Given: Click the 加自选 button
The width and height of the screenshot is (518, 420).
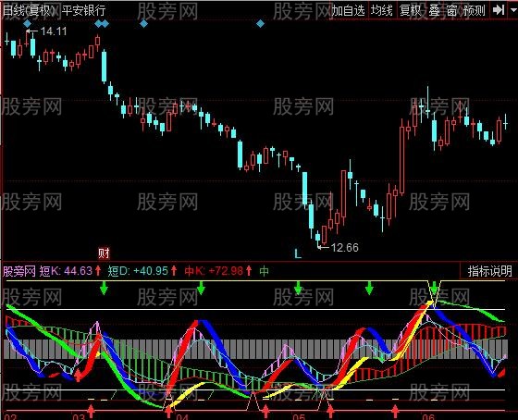Looking at the screenshot, I should coord(348,11).
